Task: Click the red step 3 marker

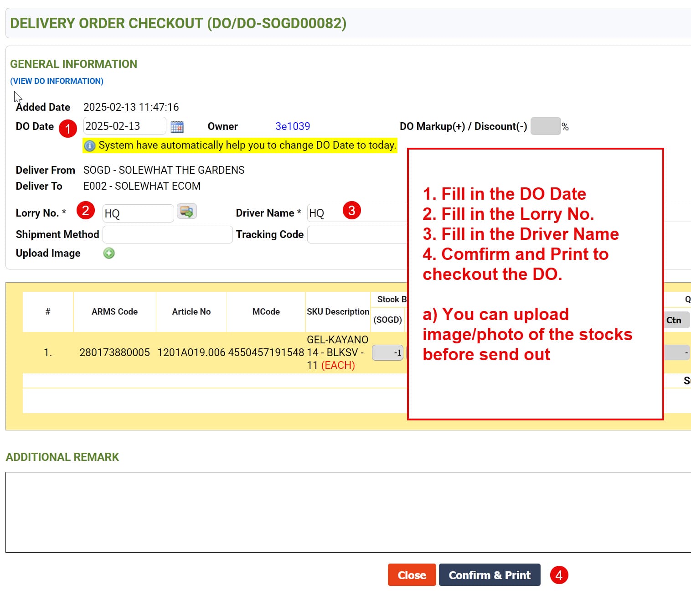Action: (351, 210)
